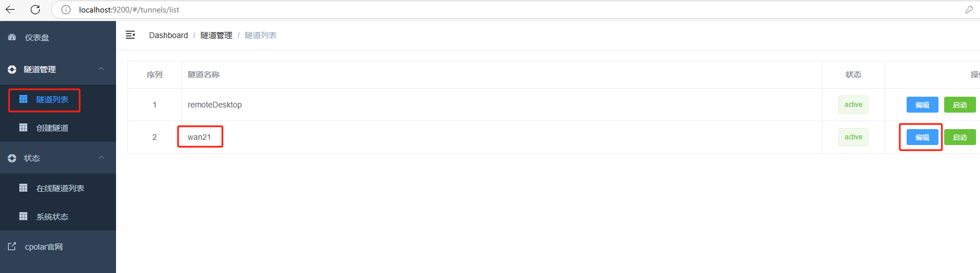Click the external link icon beside cpolar官网
Viewport: 980px width, 273px height.
click(12, 247)
